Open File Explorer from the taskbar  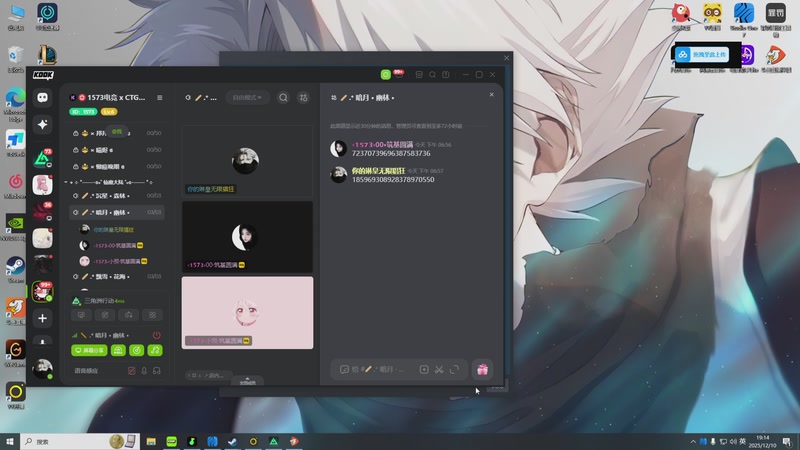[151, 441]
